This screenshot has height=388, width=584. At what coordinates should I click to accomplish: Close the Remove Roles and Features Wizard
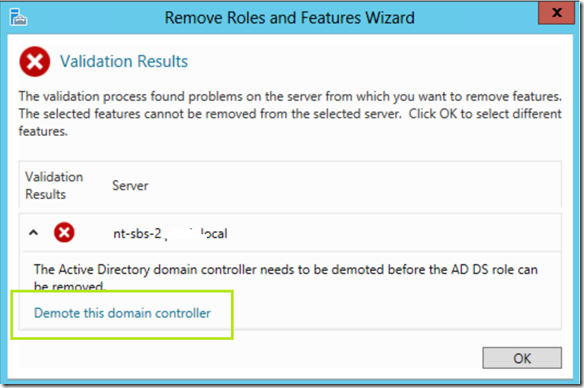(x=556, y=13)
